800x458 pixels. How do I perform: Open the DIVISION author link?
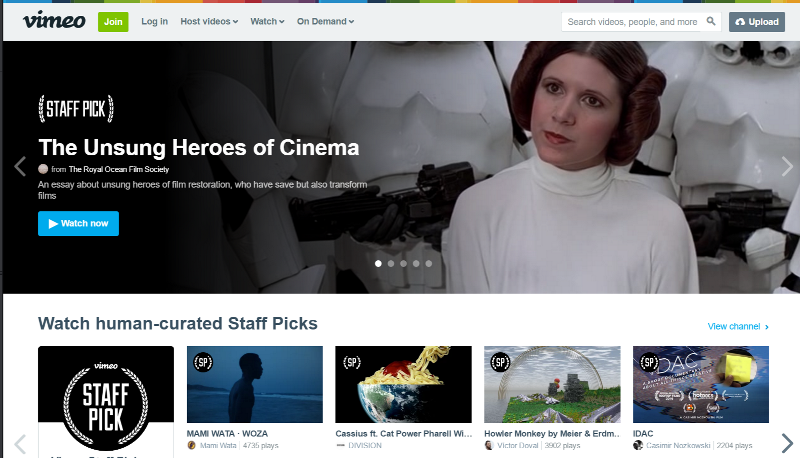coord(365,445)
